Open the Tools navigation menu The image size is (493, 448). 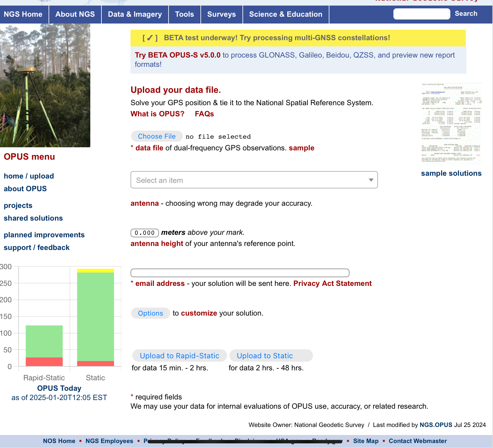point(184,15)
